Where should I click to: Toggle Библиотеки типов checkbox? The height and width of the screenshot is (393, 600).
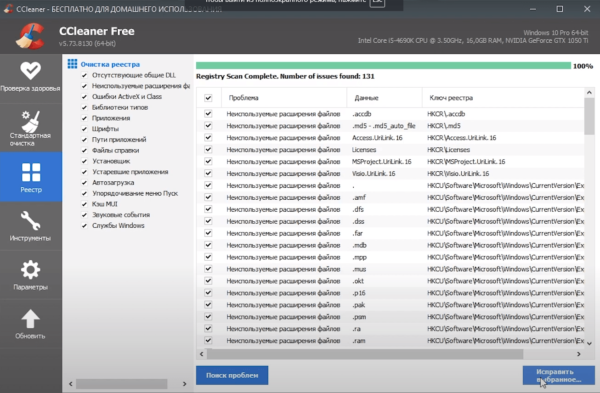[84, 108]
